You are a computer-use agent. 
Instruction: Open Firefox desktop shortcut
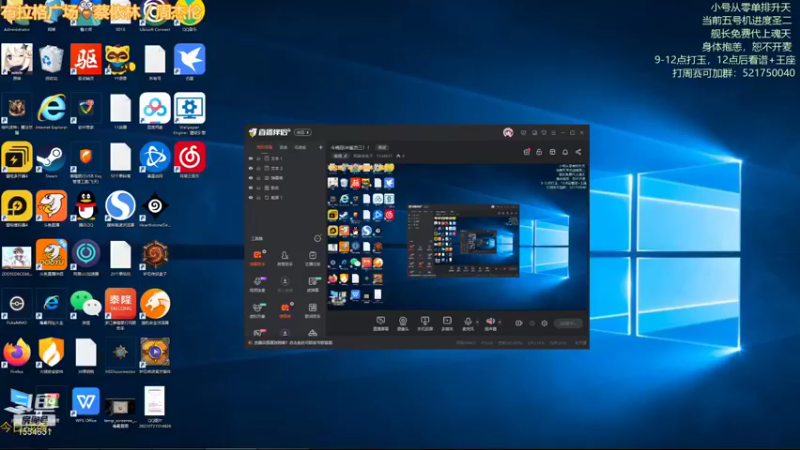pyautogui.click(x=17, y=356)
